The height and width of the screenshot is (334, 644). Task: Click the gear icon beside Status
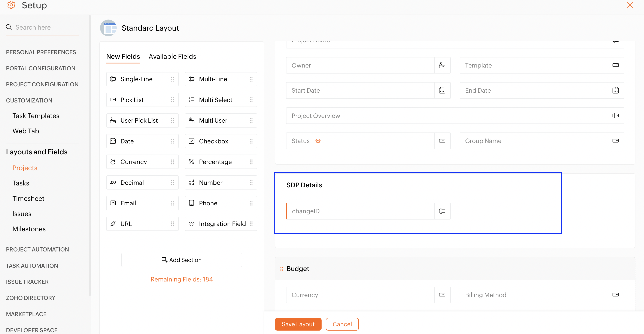[318, 141]
